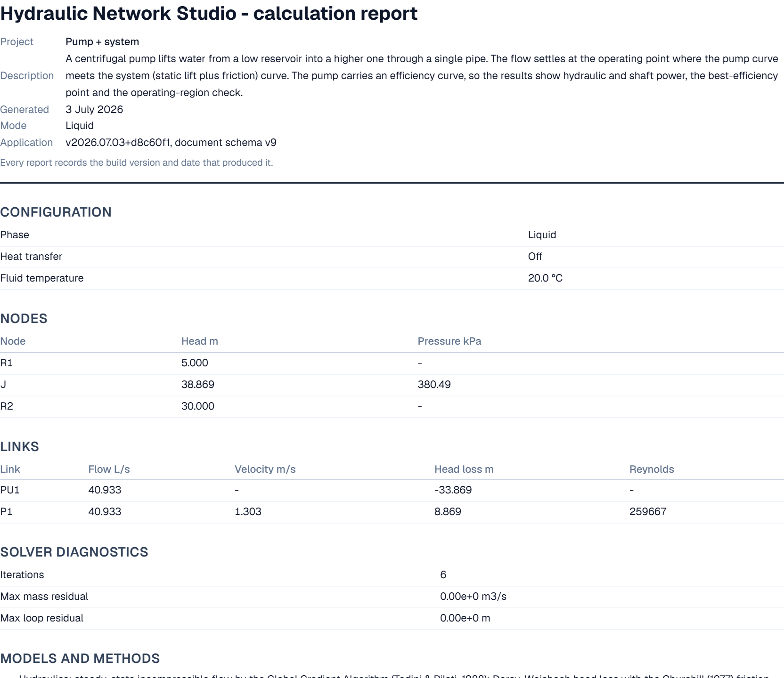
Task: Click the 'Every report records the build version' note
Action: click(x=137, y=162)
